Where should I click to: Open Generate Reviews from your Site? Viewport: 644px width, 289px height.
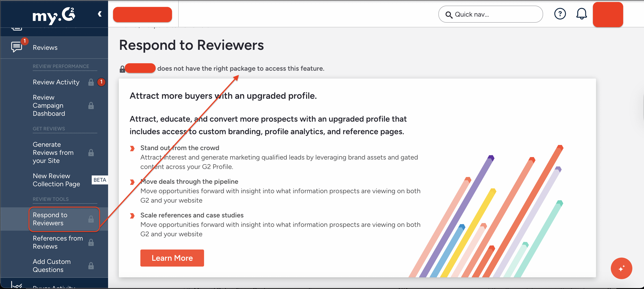click(x=53, y=152)
